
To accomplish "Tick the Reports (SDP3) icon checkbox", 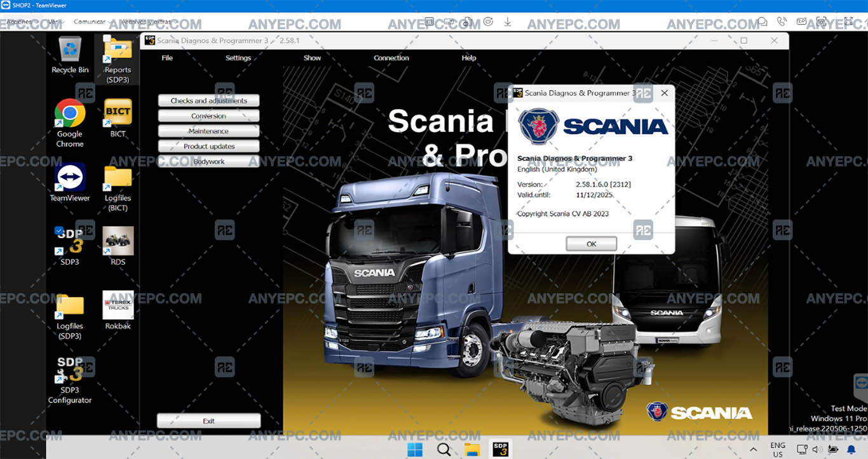I will point(107,39).
